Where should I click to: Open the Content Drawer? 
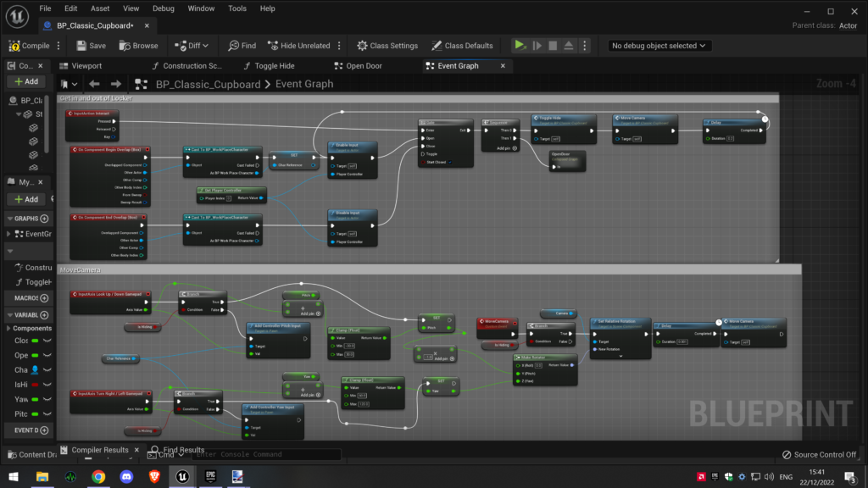click(32, 455)
